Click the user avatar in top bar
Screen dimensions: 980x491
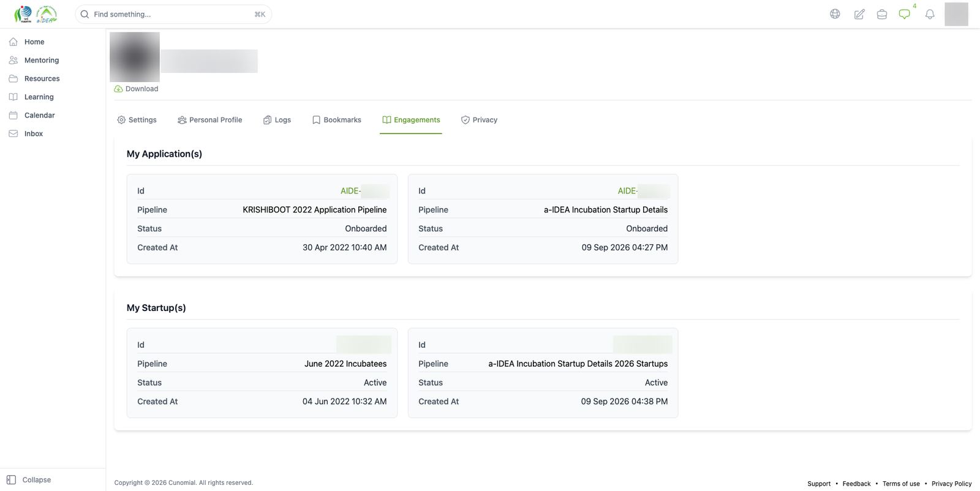click(x=956, y=14)
